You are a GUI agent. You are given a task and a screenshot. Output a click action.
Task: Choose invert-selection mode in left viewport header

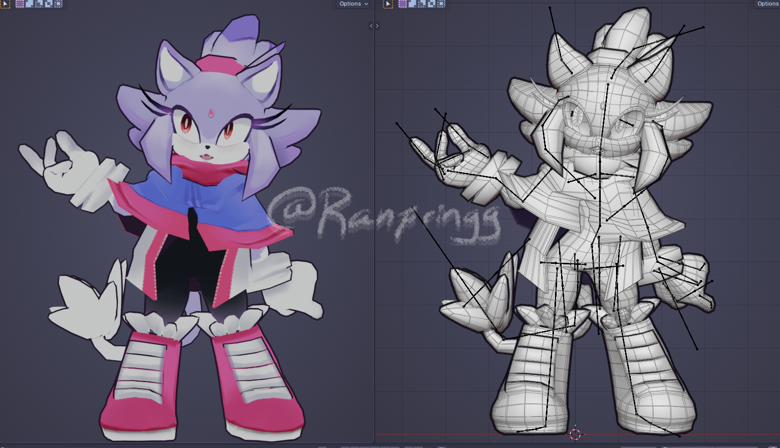(x=48, y=4)
